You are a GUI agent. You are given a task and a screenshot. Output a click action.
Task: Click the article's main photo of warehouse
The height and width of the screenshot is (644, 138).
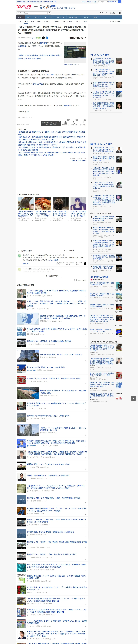tap(75, 52)
